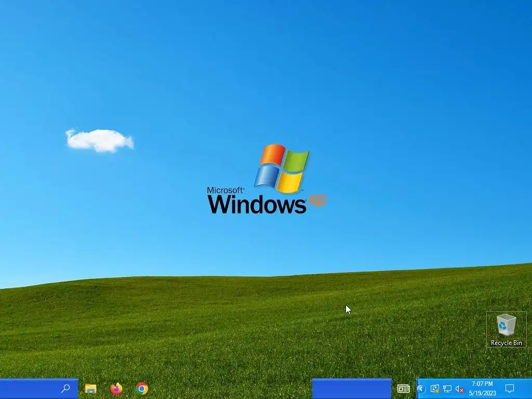This screenshot has width=532, height=399.
Task: Open the Action Center notification icon
Action: (510, 389)
